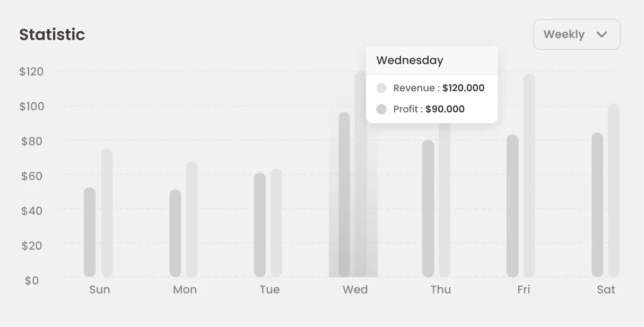
Task: Click the Saturday revenue bar
Action: [614, 190]
